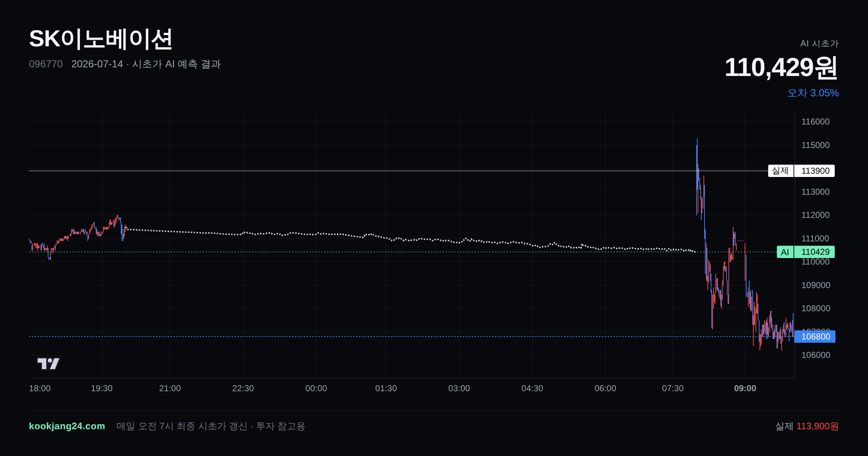868x456 pixels.
Task: Click the TradingView logo icon
Action: click(48, 363)
